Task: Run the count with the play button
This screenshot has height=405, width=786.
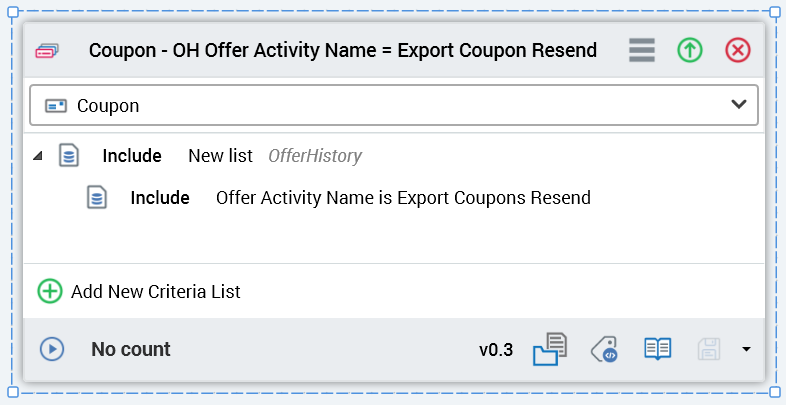Action: click(x=52, y=349)
